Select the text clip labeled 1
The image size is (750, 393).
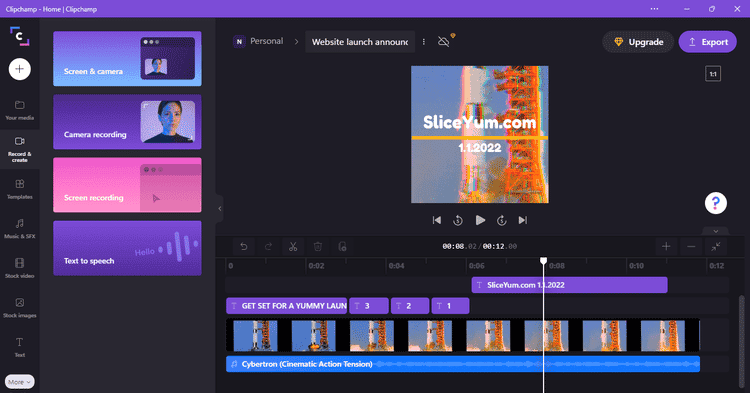451,306
